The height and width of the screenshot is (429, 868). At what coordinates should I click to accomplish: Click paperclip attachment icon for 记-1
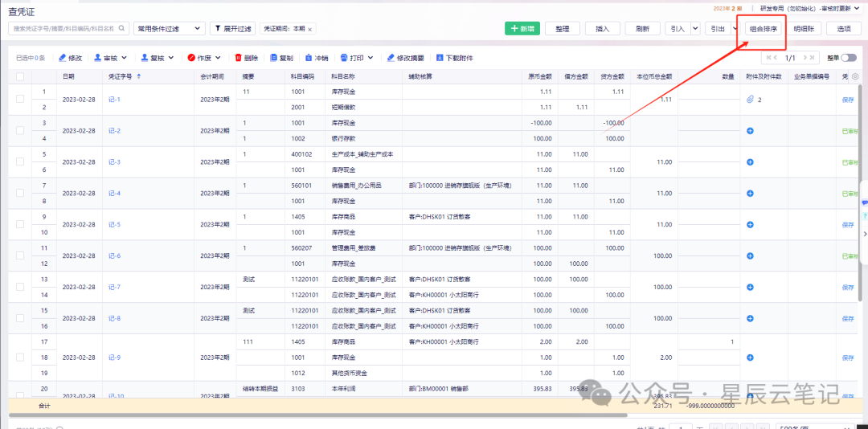750,100
